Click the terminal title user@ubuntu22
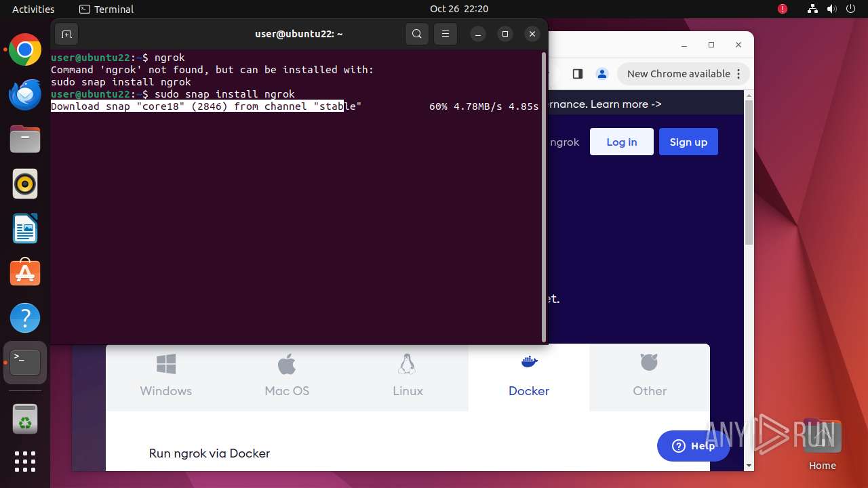The image size is (868, 488). tap(299, 34)
